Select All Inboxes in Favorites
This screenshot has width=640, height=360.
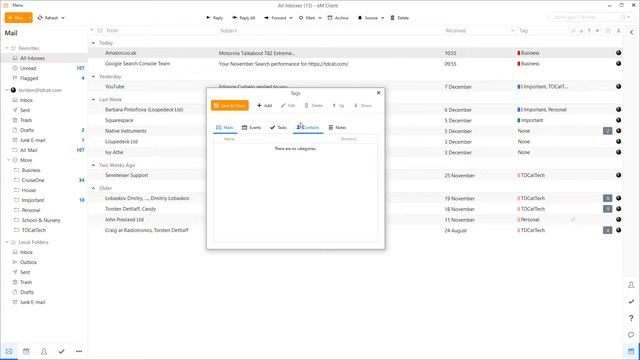tap(32, 58)
